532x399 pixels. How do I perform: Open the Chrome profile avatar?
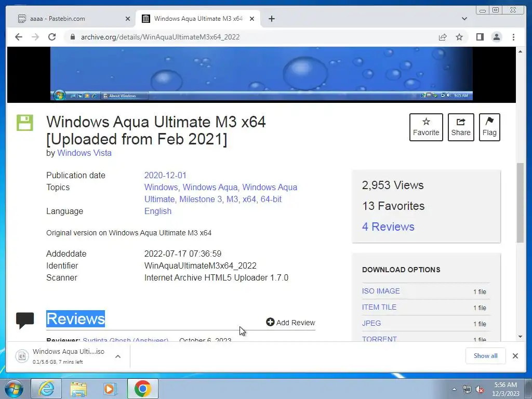pyautogui.click(x=496, y=37)
